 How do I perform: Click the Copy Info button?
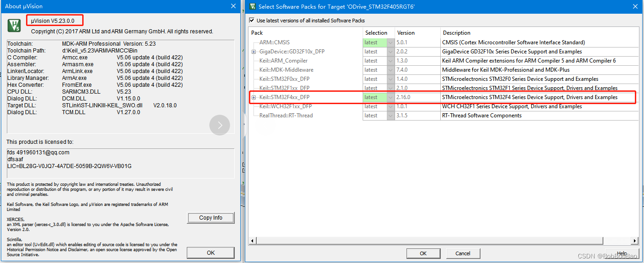[211, 218]
